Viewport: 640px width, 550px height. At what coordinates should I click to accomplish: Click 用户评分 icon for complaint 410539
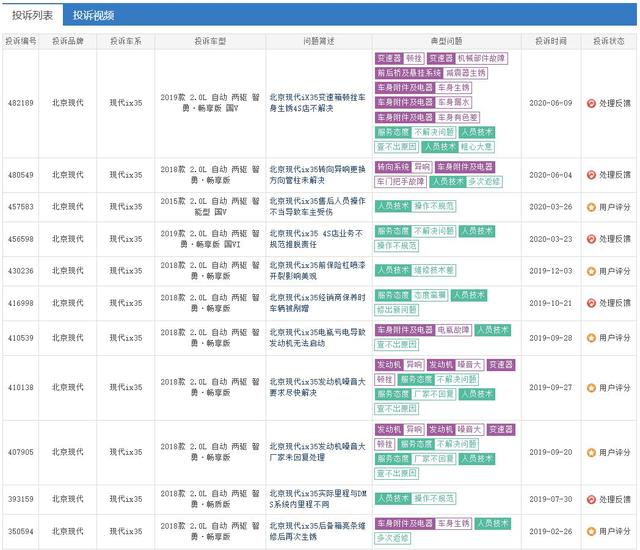(591, 338)
